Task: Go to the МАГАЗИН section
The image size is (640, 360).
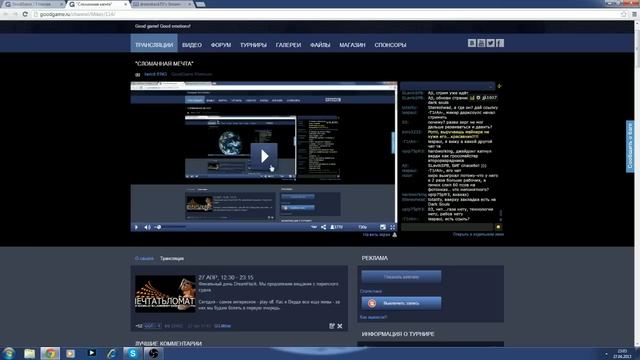Action: (352, 45)
